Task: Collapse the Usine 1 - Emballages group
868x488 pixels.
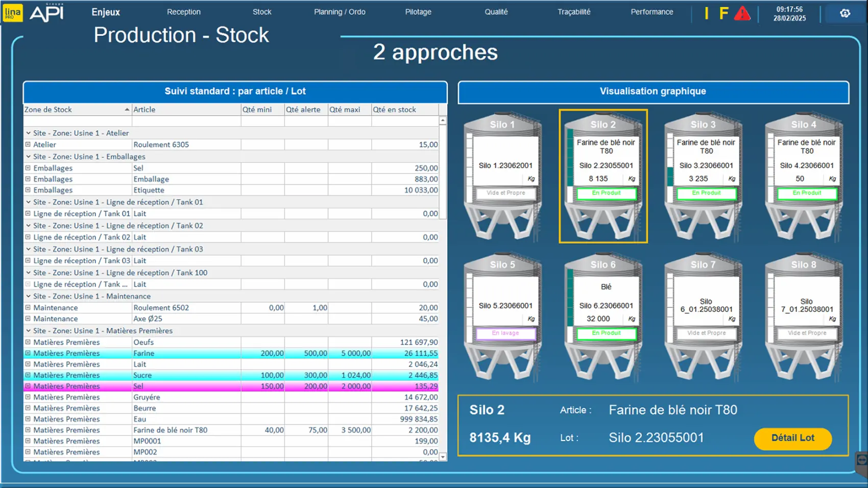Action: point(29,157)
